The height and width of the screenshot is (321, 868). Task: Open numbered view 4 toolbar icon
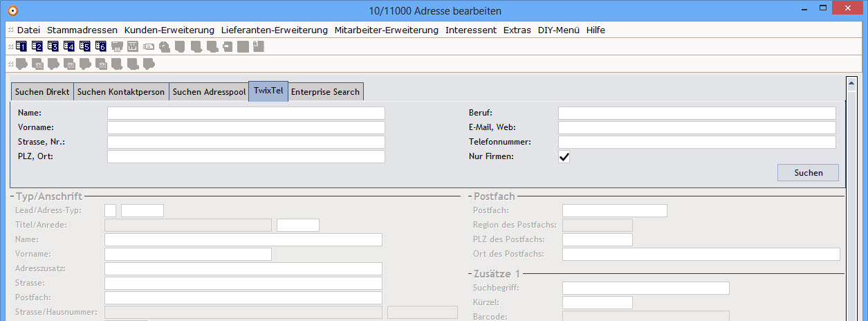(x=69, y=47)
